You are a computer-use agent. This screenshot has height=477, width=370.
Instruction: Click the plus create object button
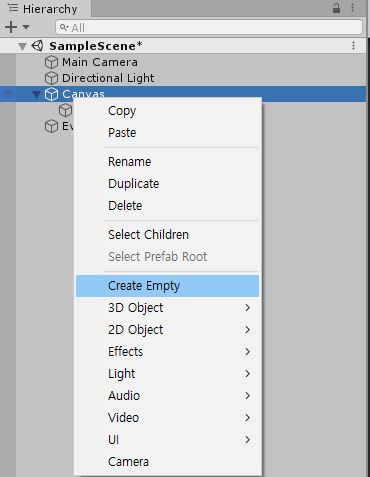pos(11,27)
